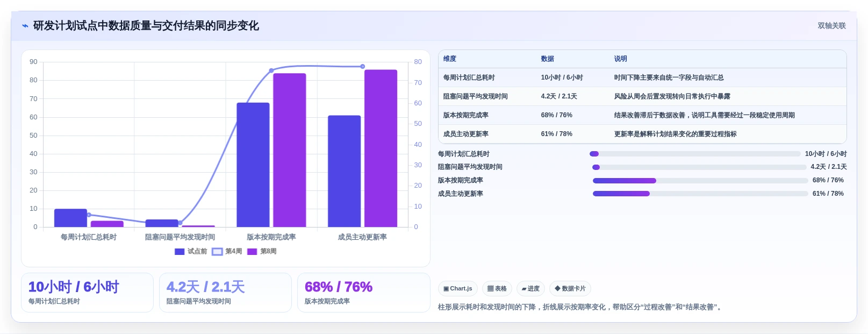
Task: Click the progress value 4.2天 / 2.1天
Action: click(x=829, y=167)
